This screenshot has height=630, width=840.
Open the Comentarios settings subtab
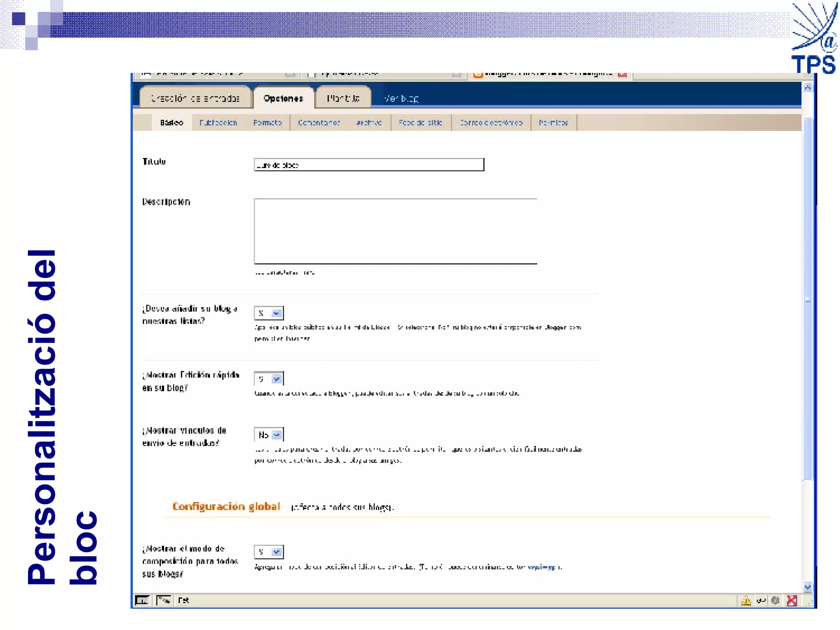click(319, 123)
